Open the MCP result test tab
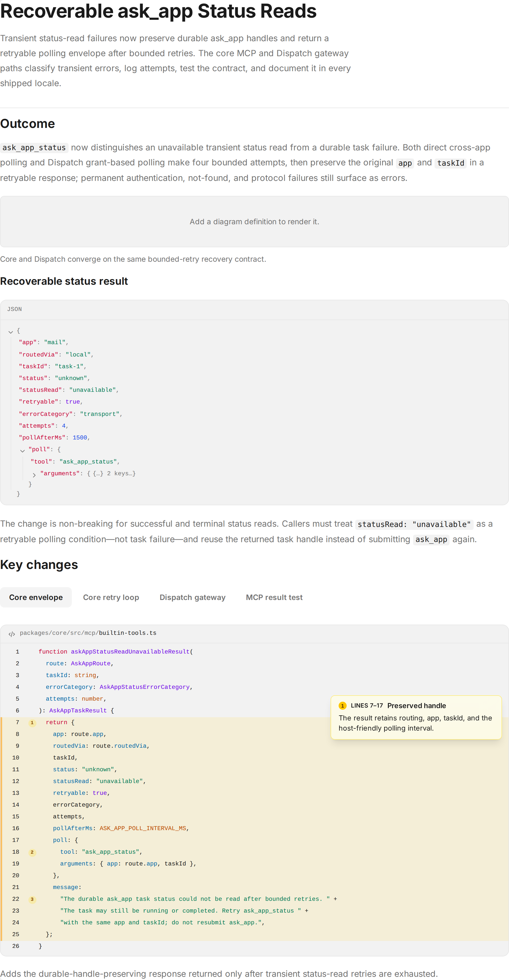Screen dimensions: 509x980 (274, 597)
